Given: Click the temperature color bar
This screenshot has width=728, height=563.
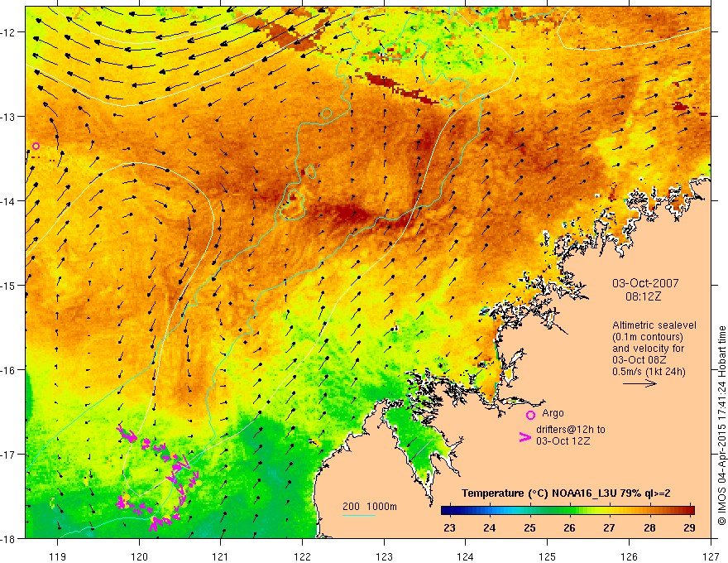Looking at the screenshot, I should (568, 511).
